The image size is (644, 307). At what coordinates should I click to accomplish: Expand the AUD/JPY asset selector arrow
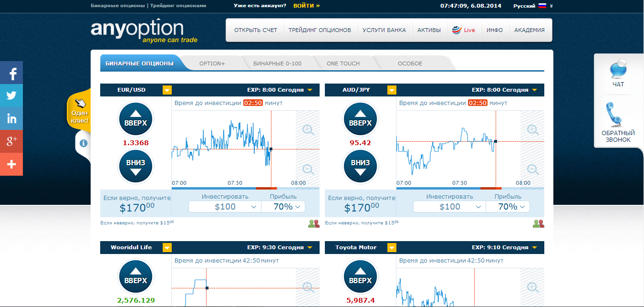(x=392, y=90)
